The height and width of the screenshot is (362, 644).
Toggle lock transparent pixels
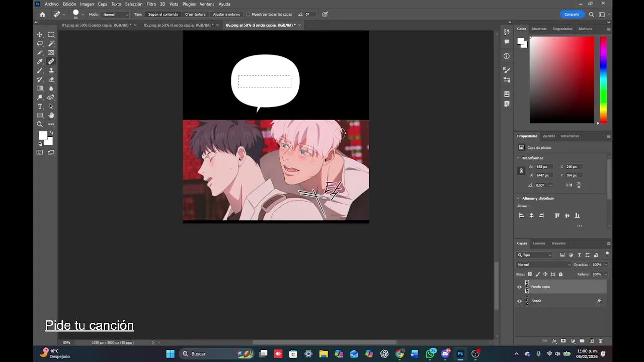[530, 275]
